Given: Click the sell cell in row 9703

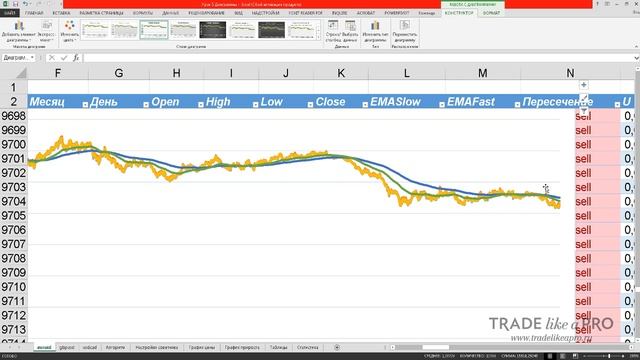Looking at the screenshot, I should (597, 187).
